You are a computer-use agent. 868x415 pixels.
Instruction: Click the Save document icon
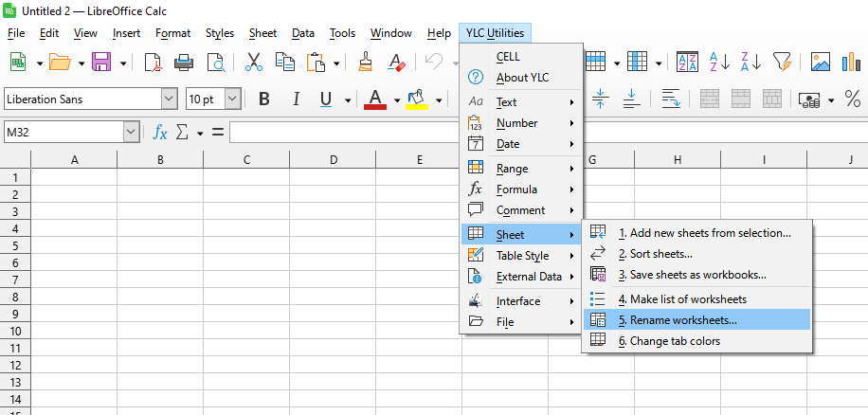pos(100,63)
